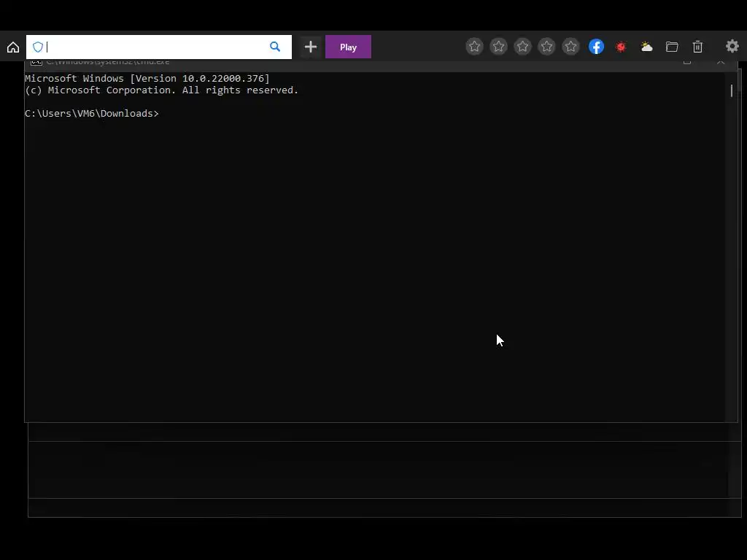The height and width of the screenshot is (560, 747).
Task: Click the shield icon in address bar
Action: 38,47
